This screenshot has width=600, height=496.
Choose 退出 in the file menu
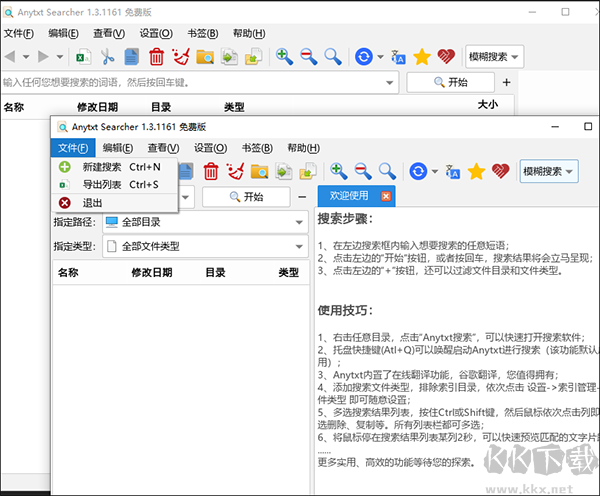114,203
